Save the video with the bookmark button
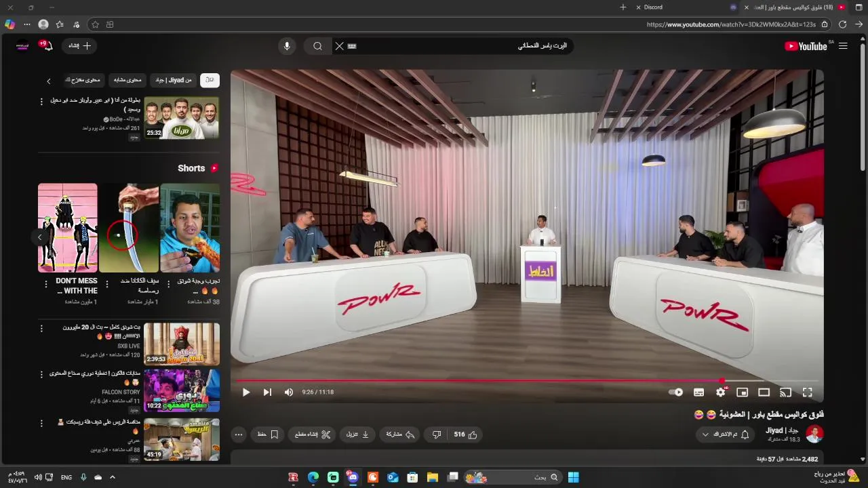This screenshot has width=868, height=488. [268, 434]
